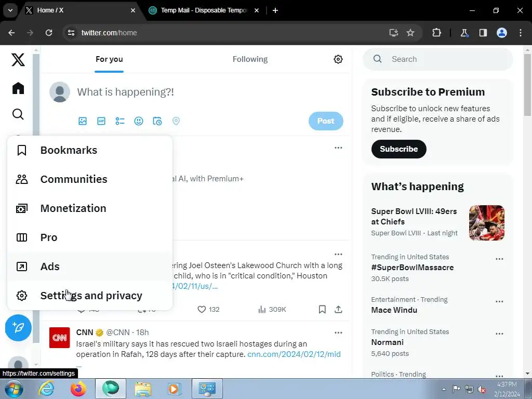Image resolution: width=532 pixels, height=399 pixels.
Task: Open the X logo home link
Action: click(18, 59)
